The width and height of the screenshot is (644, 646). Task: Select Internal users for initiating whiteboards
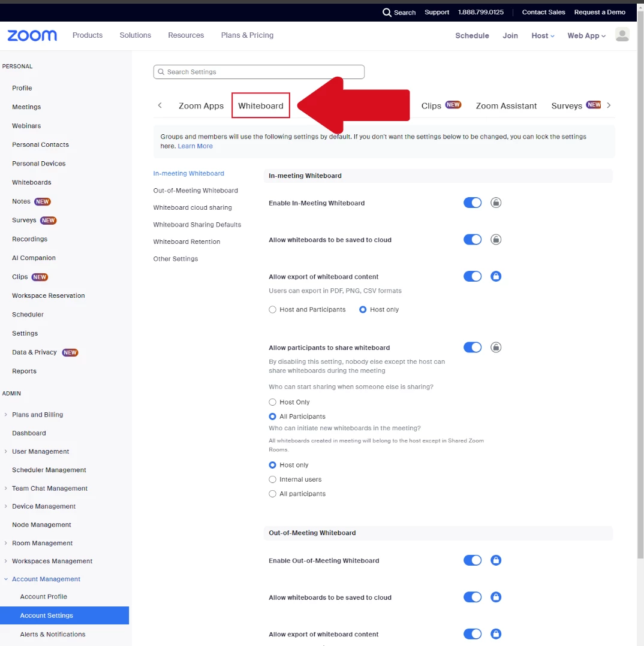272,479
